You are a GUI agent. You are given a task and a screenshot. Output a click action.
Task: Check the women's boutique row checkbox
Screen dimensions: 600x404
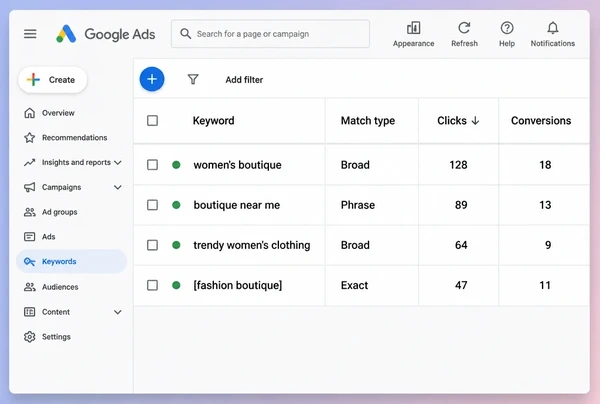152,165
